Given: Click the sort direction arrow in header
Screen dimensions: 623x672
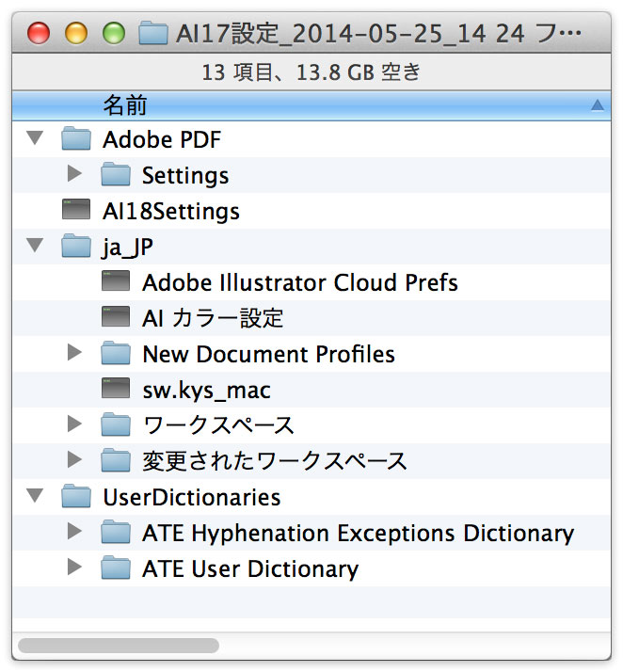Looking at the screenshot, I should tap(598, 105).
